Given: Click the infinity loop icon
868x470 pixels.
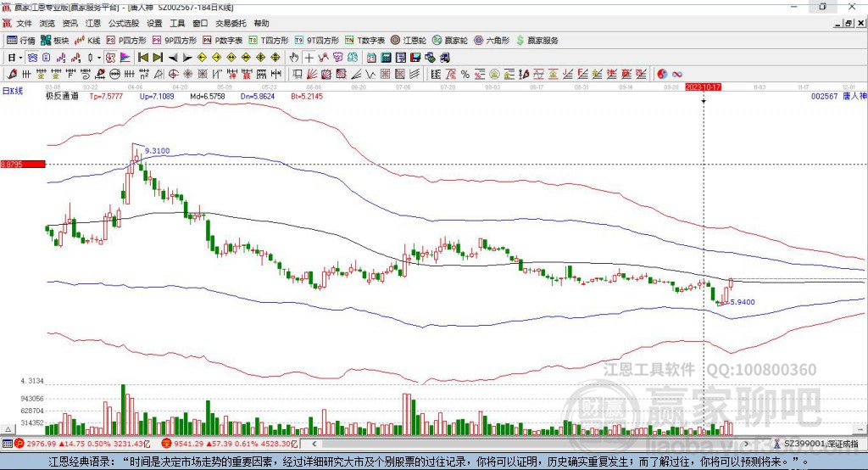Looking at the screenshot, I should (677, 75).
